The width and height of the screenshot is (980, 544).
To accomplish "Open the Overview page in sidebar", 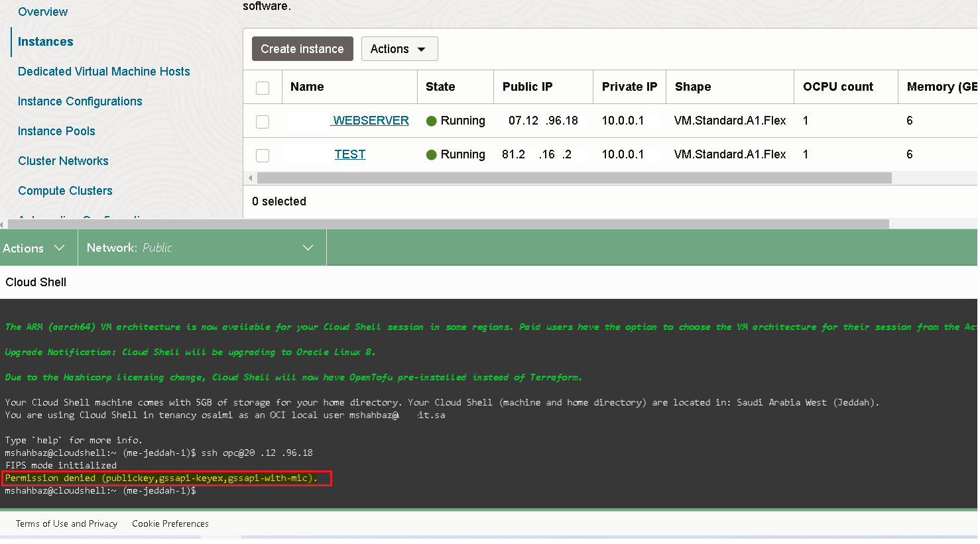I will coord(42,12).
